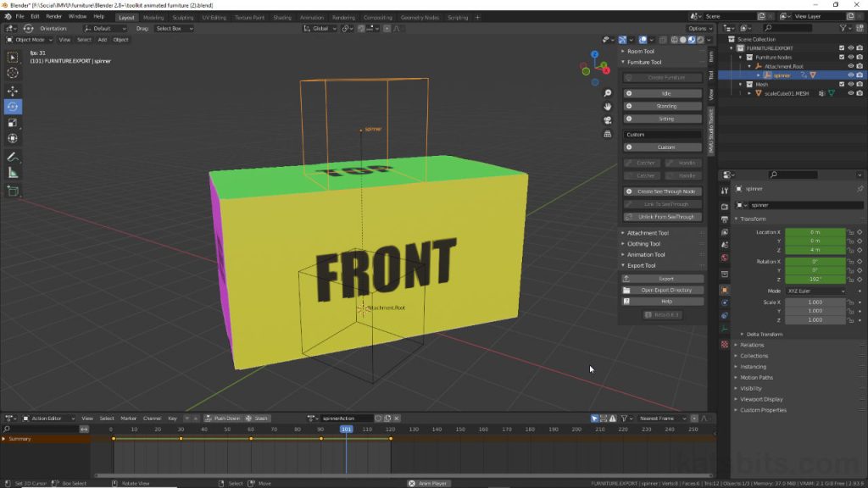Click the Export button in the Export Tool panel

pyautogui.click(x=662, y=278)
